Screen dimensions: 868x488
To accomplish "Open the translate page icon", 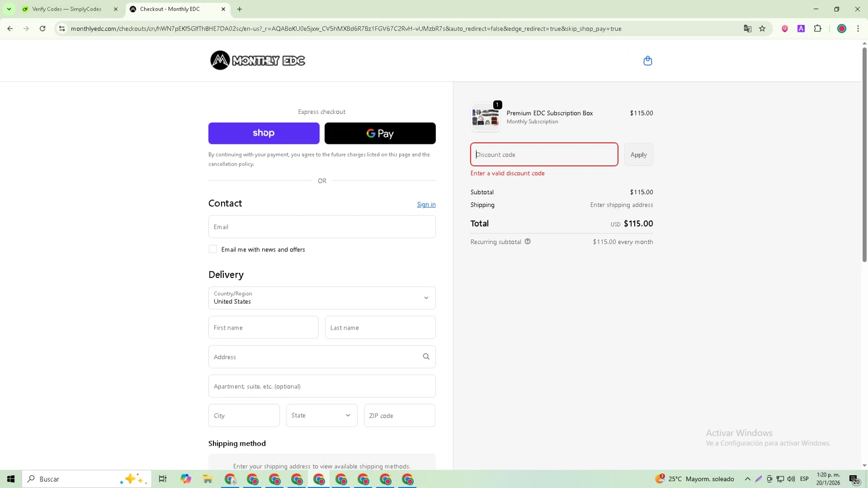I will [748, 28].
